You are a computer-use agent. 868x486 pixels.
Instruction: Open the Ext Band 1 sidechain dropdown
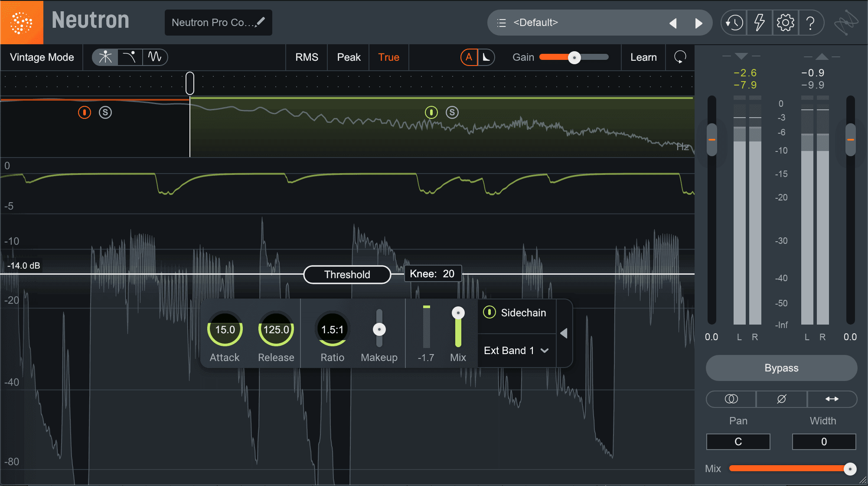(516, 351)
